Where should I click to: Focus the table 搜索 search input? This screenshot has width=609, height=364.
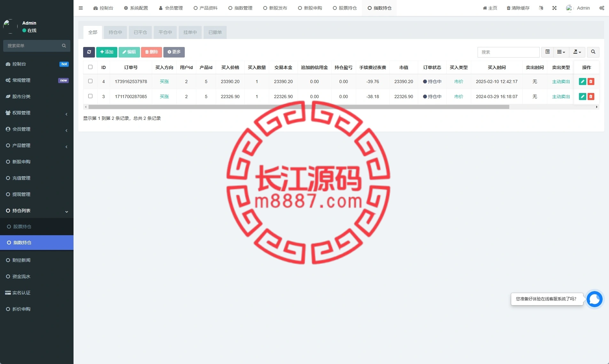(508, 52)
